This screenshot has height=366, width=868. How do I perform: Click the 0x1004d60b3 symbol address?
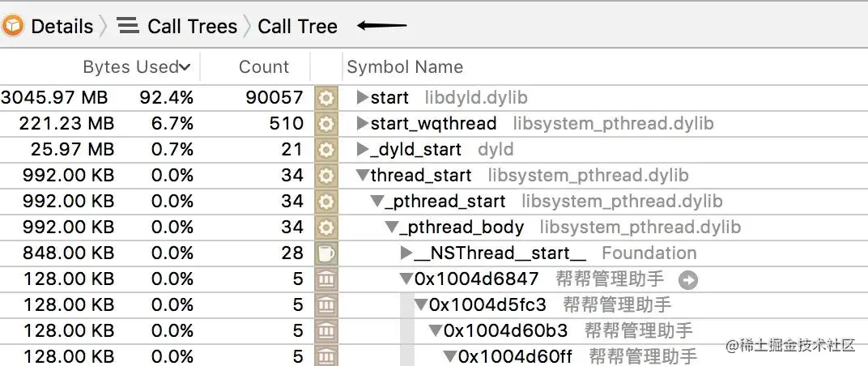point(505,331)
